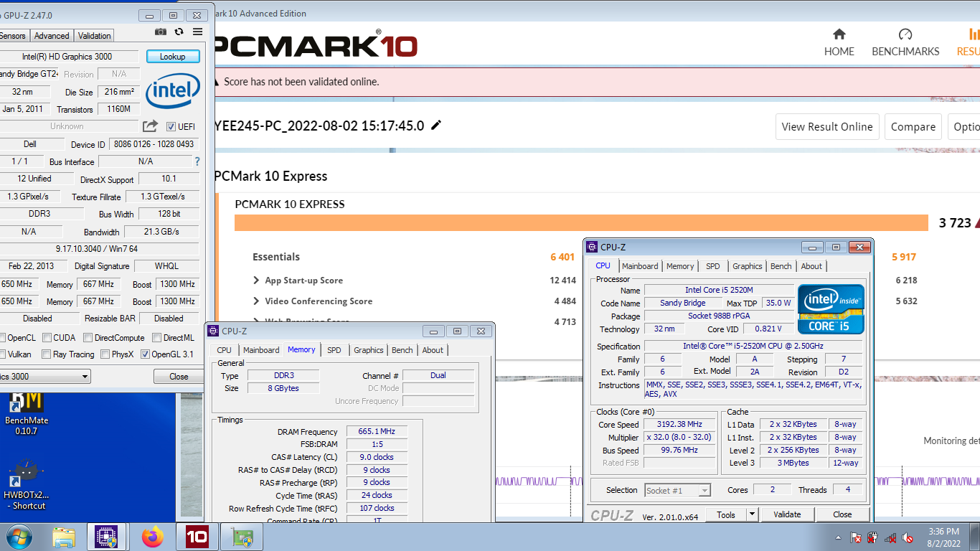980x551 pixels.
Task: Click the Lookup button in GPU-Z
Action: [173, 56]
